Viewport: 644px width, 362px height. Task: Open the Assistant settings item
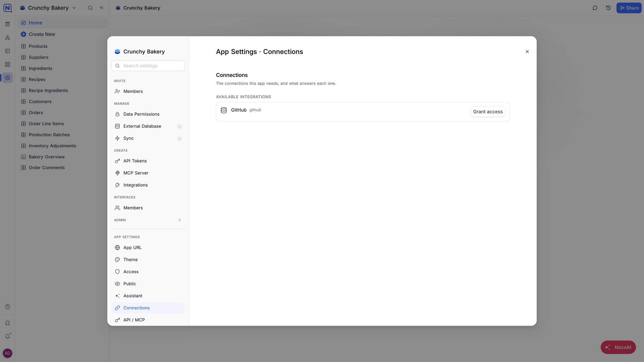tap(148, 296)
